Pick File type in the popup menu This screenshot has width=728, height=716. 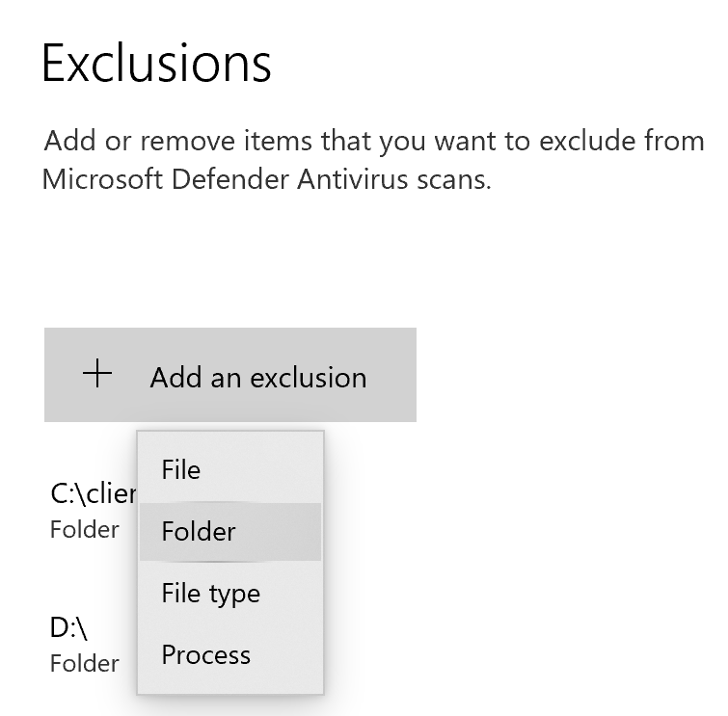point(210,593)
